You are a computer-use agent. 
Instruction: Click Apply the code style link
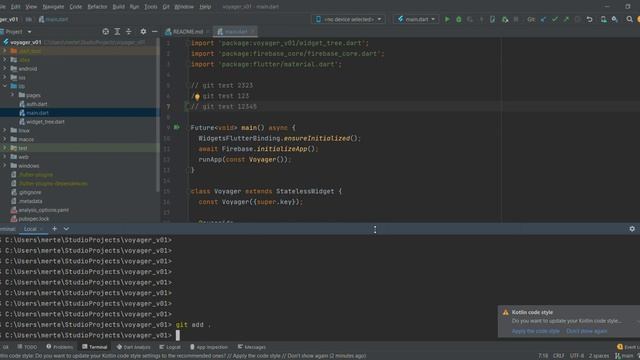click(535, 331)
